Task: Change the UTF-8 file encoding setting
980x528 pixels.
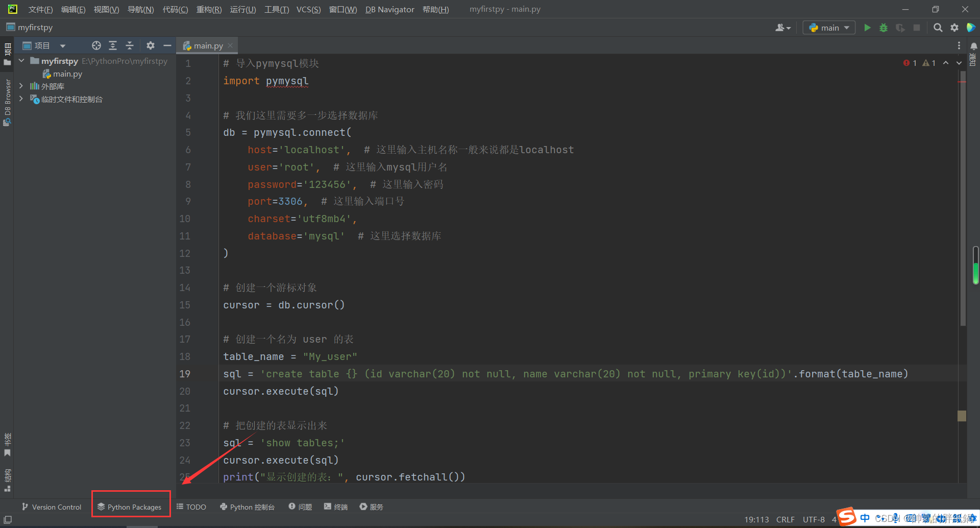Action: (x=814, y=519)
